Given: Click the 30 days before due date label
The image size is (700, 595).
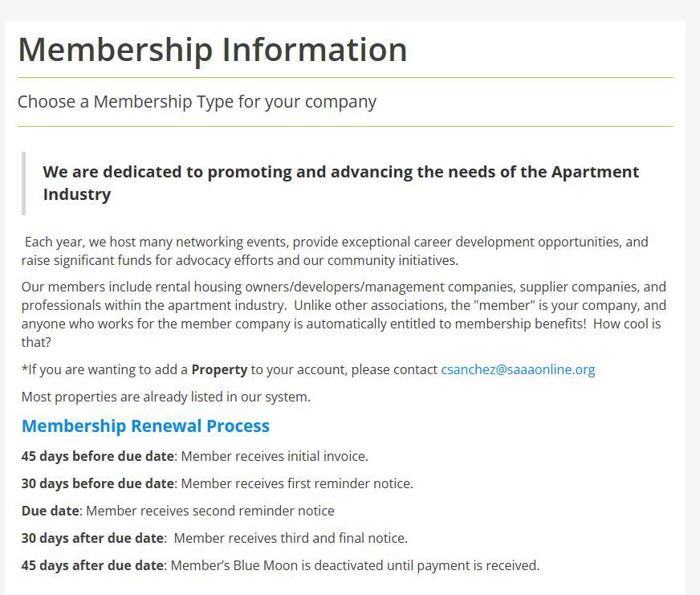Looking at the screenshot, I should (x=98, y=483).
